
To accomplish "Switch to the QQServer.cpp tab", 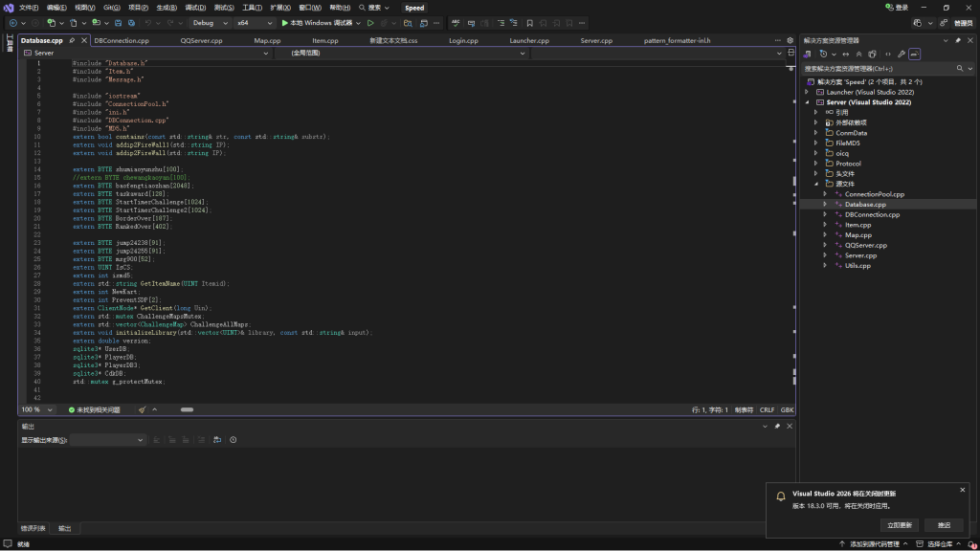I will click(201, 41).
